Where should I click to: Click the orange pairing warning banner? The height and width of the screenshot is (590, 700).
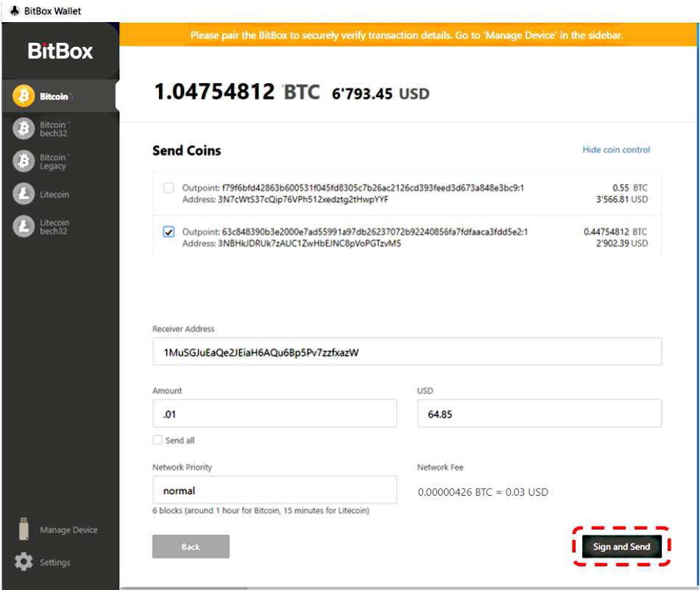click(408, 35)
